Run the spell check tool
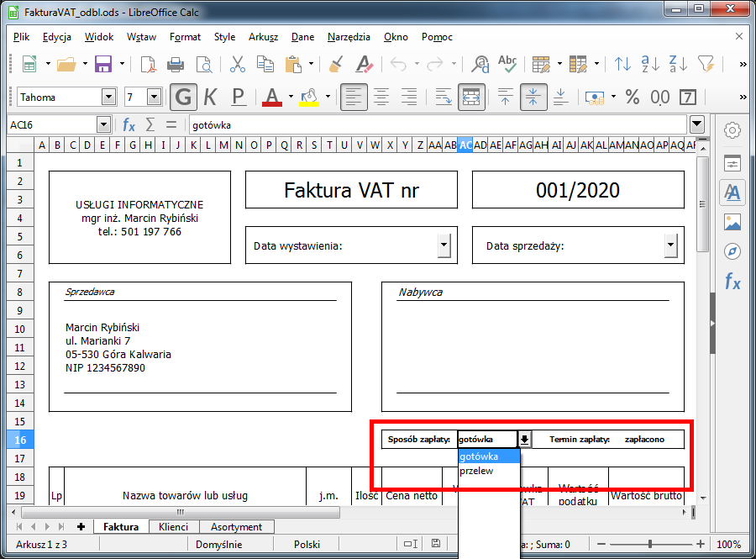 tap(507, 65)
